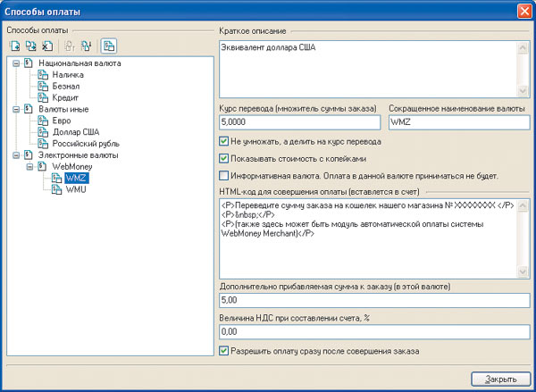The width and height of the screenshot is (536, 392).
Task: Click the delete payment method toolbar icon
Action: (46, 46)
